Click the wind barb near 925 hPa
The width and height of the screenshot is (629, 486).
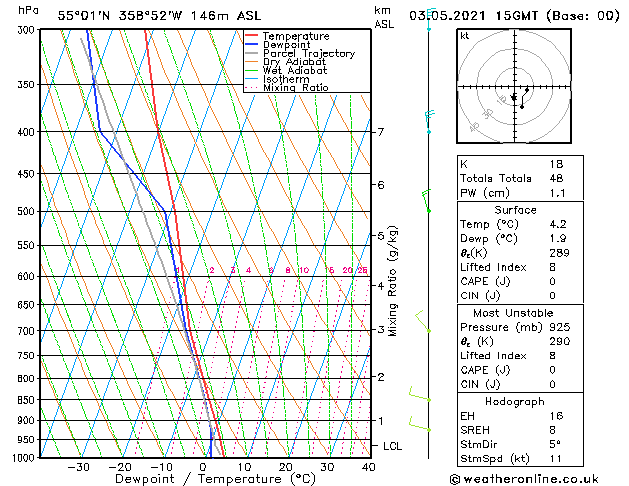point(420,424)
